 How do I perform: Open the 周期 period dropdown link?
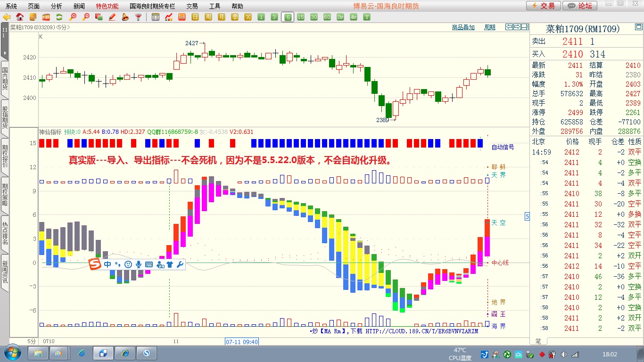pyautogui.click(x=490, y=27)
